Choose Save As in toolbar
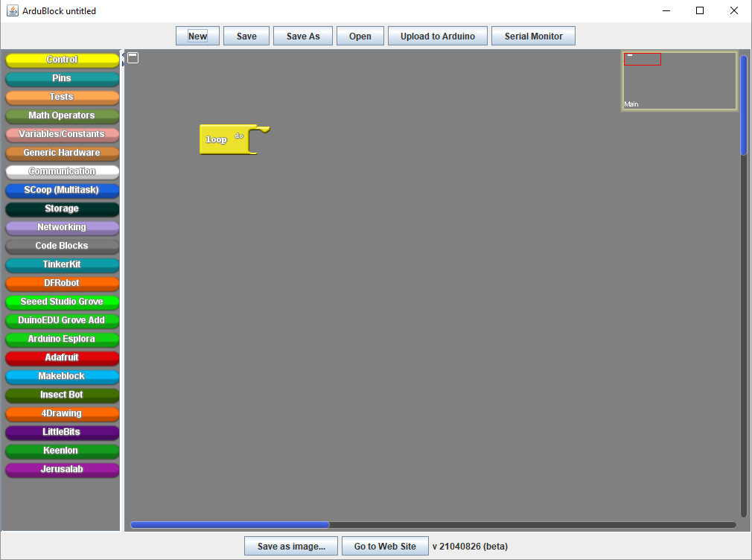 pos(303,36)
